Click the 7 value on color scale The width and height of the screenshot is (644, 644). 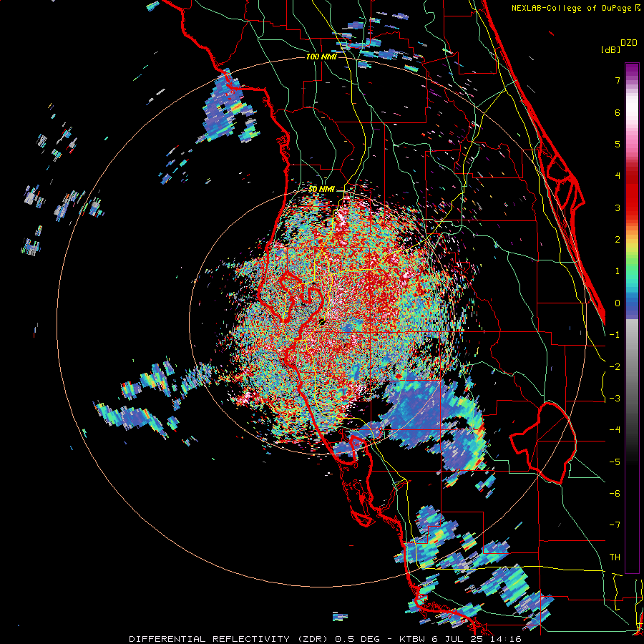[x=618, y=80]
